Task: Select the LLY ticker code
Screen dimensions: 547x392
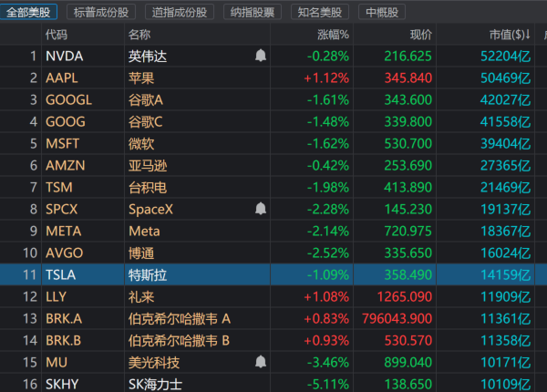Action: (x=56, y=297)
